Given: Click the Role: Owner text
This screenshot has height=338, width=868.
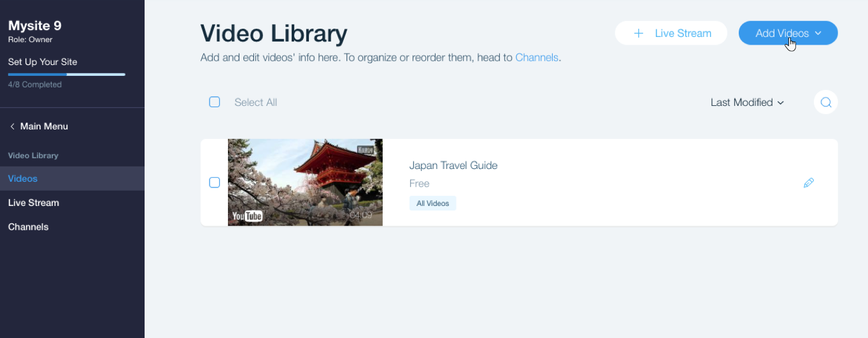Looking at the screenshot, I should pyautogui.click(x=31, y=40).
